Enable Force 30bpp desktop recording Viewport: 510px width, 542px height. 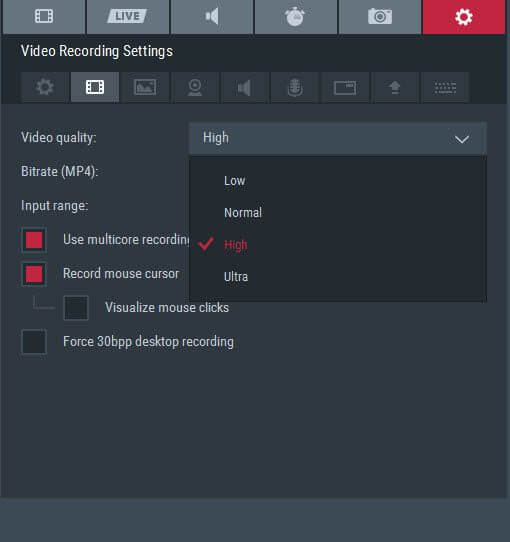[x=34, y=342]
